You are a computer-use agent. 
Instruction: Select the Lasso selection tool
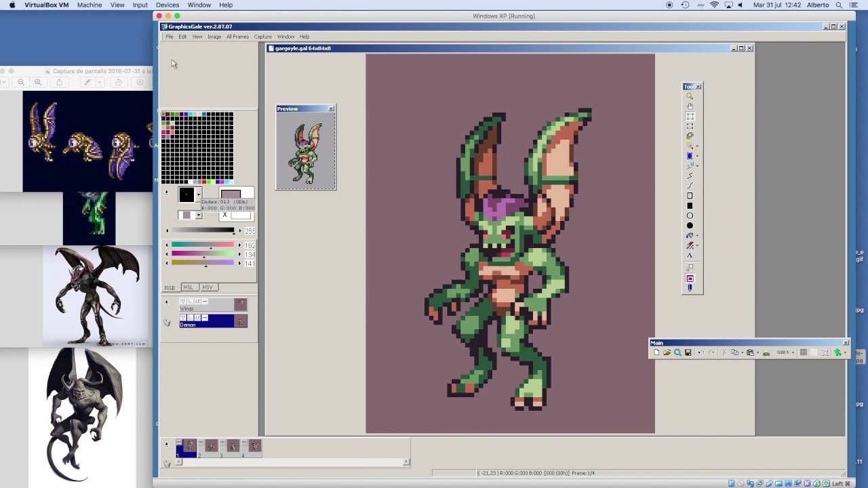pyautogui.click(x=690, y=136)
